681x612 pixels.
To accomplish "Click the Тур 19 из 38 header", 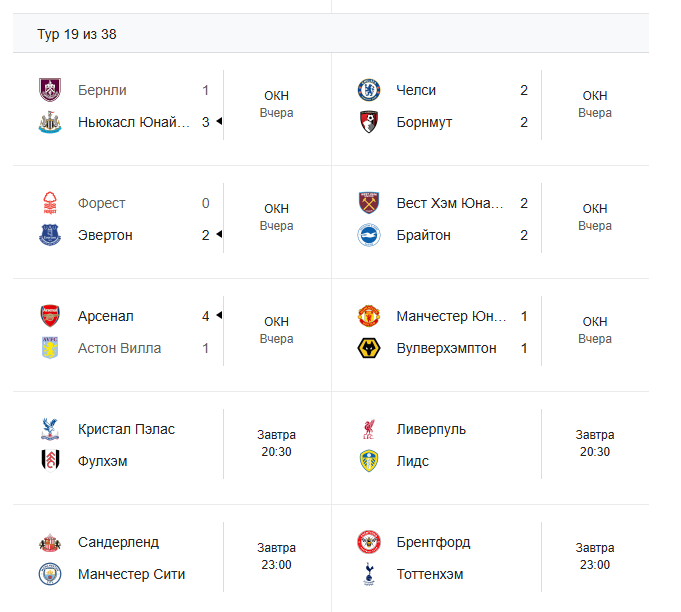I will click(77, 34).
